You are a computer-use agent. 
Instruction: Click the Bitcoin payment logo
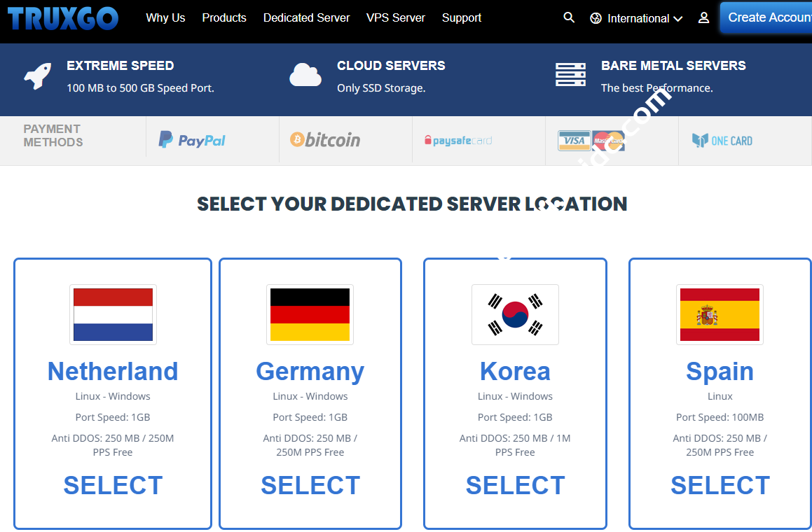click(x=325, y=140)
